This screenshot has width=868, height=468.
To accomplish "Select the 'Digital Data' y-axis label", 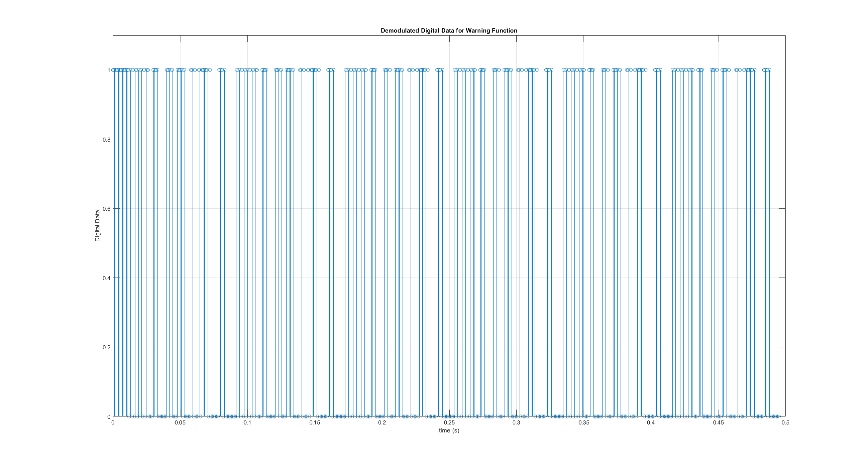I will 97,226.
